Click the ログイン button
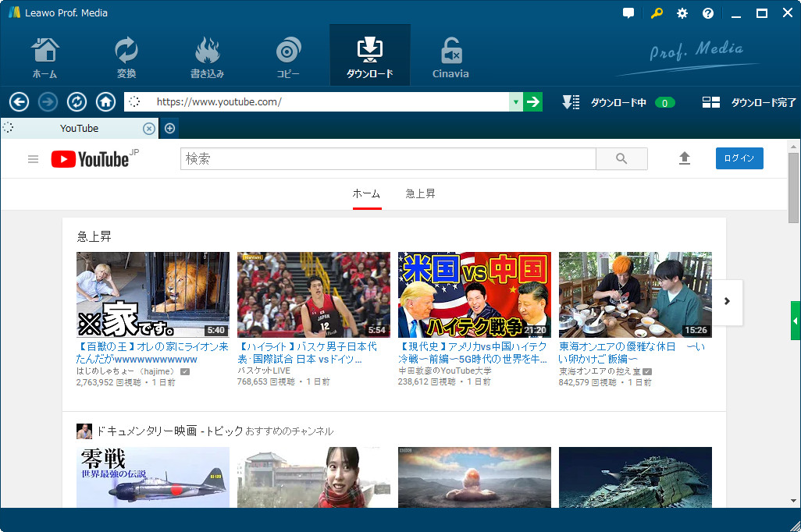This screenshot has width=801, height=532. (739, 158)
